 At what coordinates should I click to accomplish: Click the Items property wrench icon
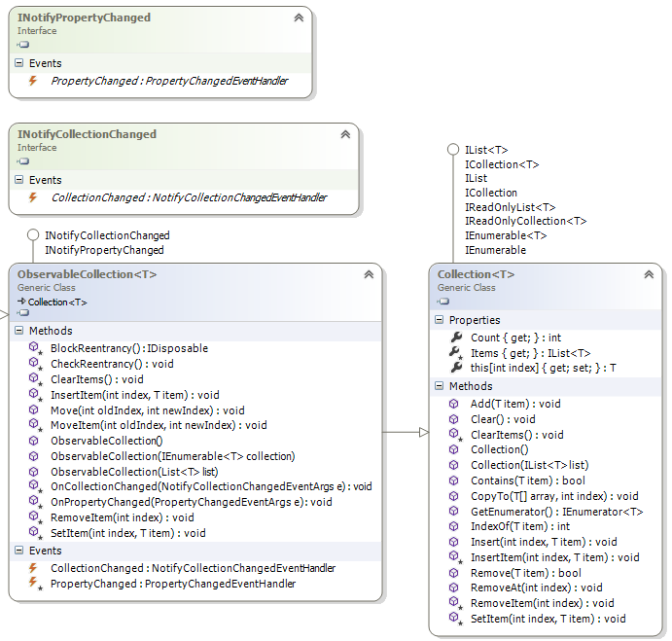tap(454, 353)
